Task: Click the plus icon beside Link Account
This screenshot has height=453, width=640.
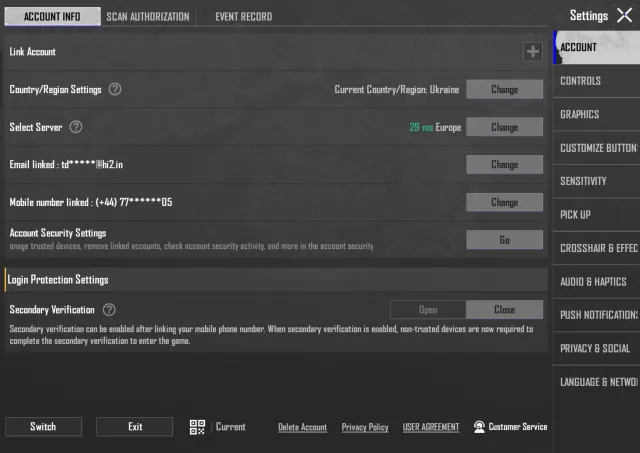Action: coord(533,51)
